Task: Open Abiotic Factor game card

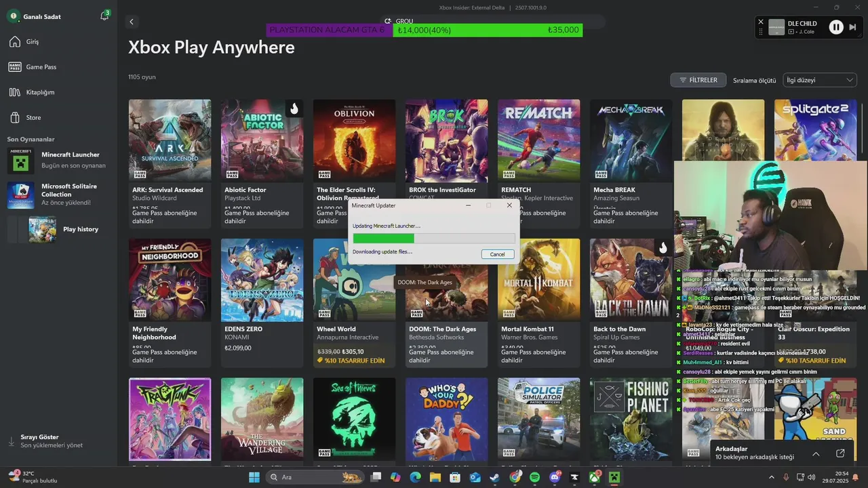Action: point(262,164)
